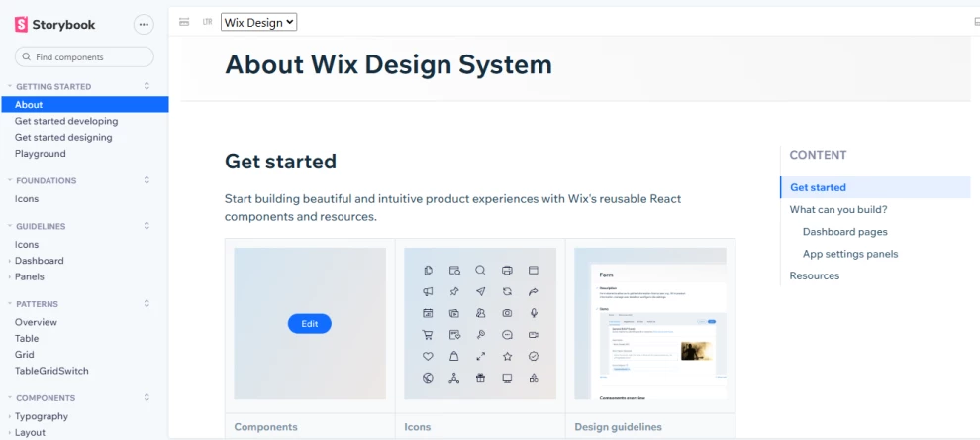Open the Storybook ellipsis shortcuts menu
Screen dimensions: 980x440
tap(144, 25)
